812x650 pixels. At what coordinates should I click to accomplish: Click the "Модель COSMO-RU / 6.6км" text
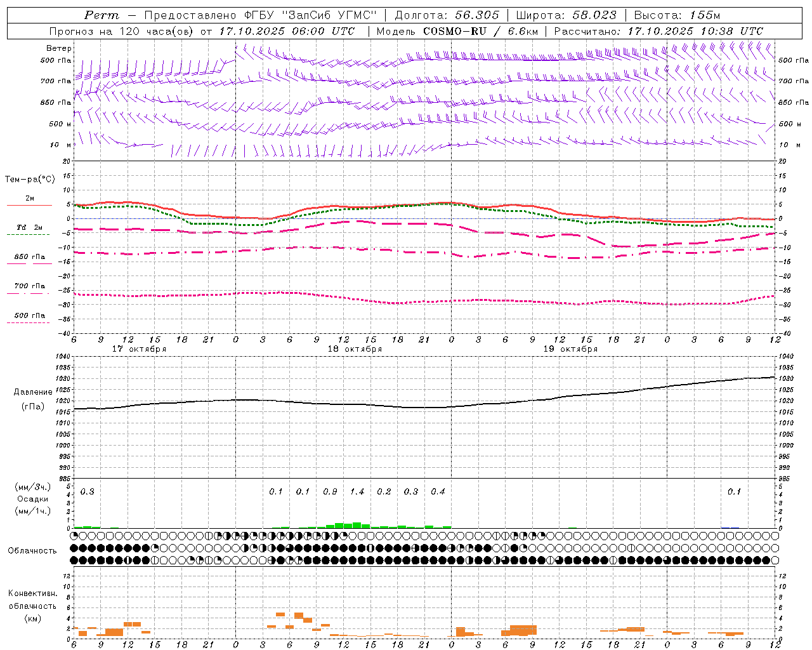457,31
